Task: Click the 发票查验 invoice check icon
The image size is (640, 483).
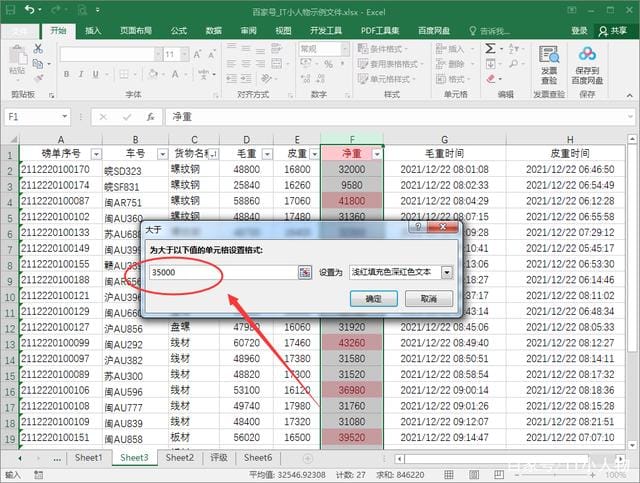Action: [549, 60]
